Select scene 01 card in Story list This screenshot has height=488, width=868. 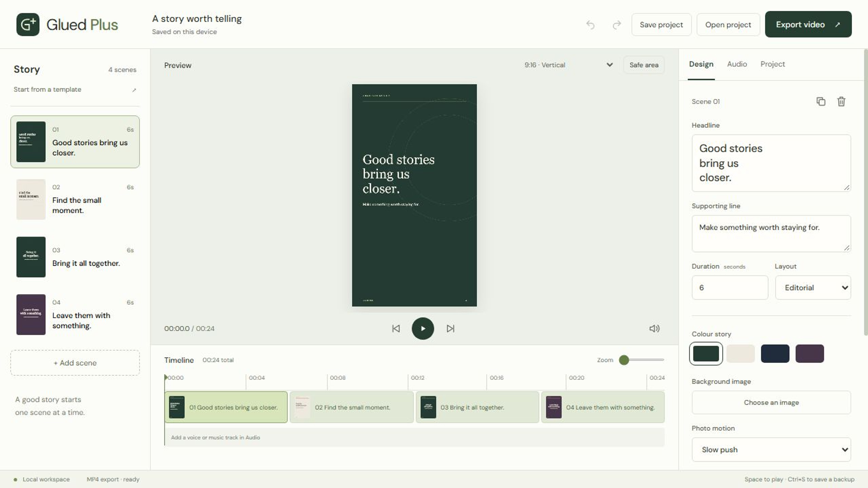click(x=75, y=142)
